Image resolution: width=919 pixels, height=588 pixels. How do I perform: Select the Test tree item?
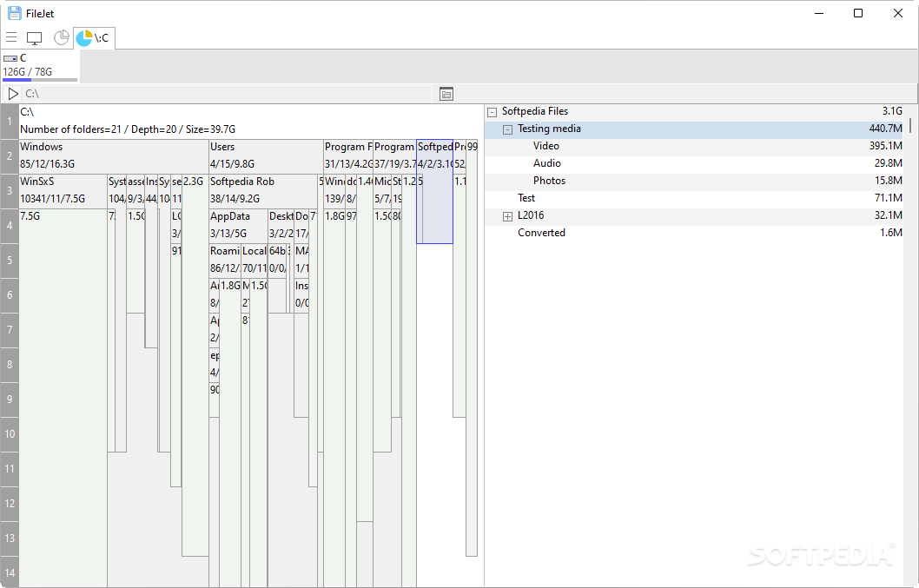click(526, 198)
